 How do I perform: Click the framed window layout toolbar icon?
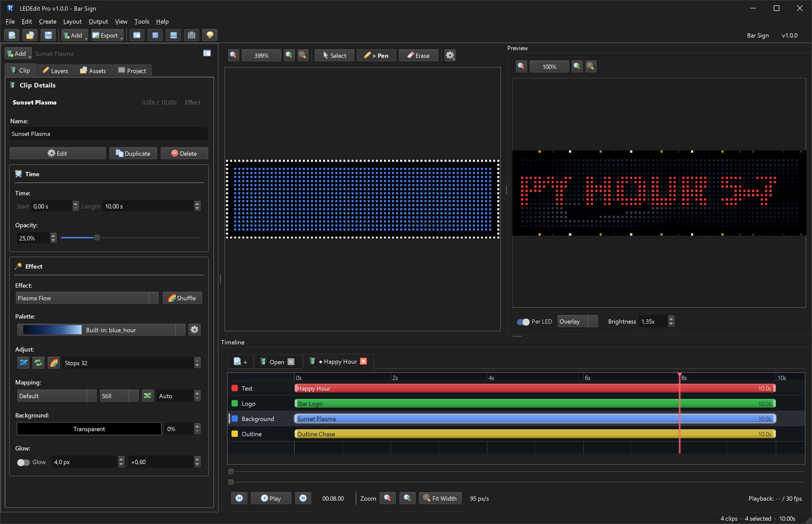[173, 35]
